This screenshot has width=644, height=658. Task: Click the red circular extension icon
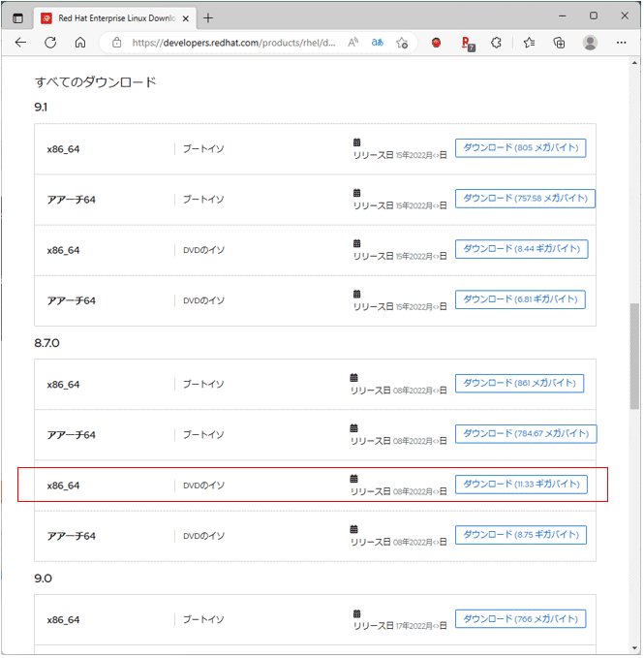click(436, 43)
